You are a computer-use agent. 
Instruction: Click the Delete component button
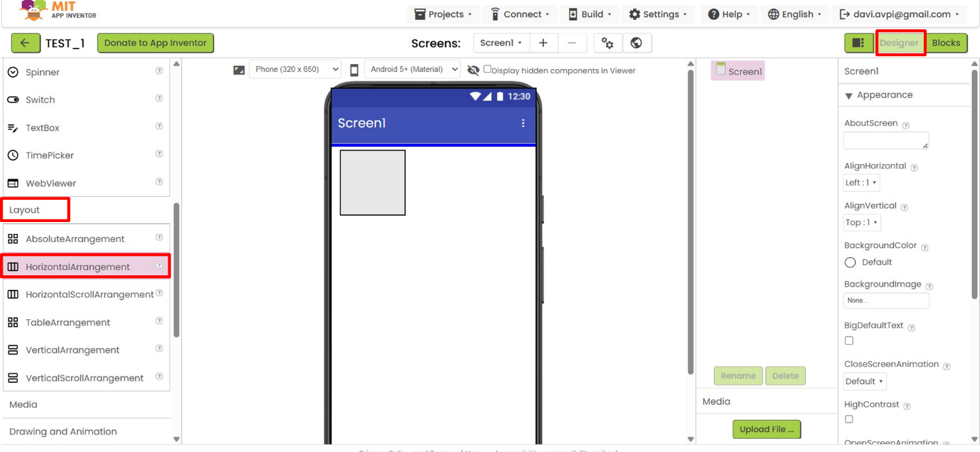coord(785,376)
